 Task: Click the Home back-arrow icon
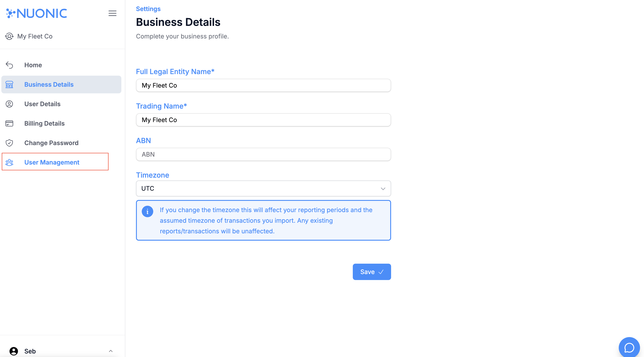pyautogui.click(x=9, y=65)
